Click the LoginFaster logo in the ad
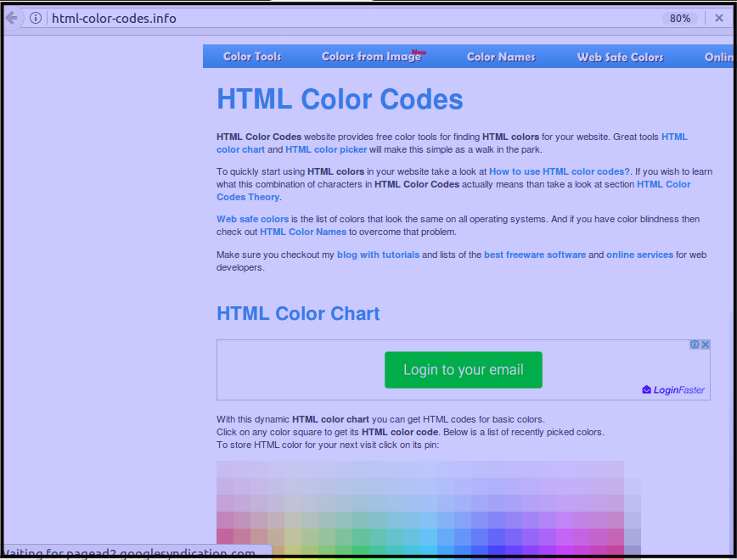This screenshot has width=737, height=560. 673,390
